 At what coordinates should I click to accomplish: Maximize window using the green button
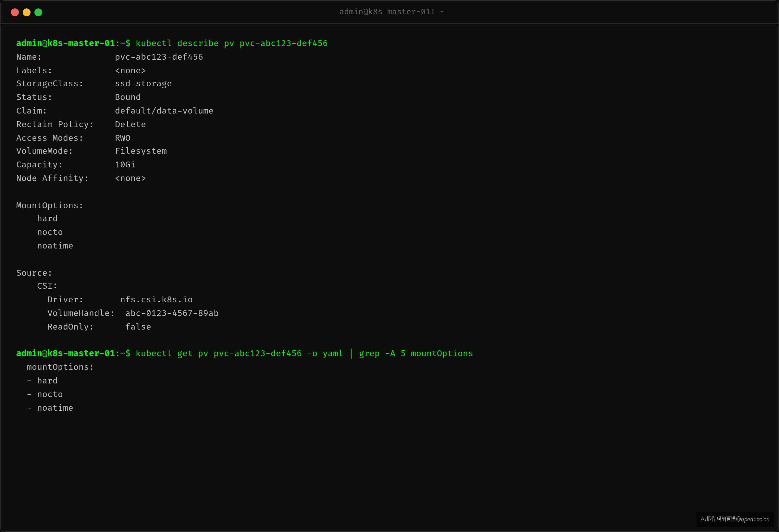click(38, 12)
